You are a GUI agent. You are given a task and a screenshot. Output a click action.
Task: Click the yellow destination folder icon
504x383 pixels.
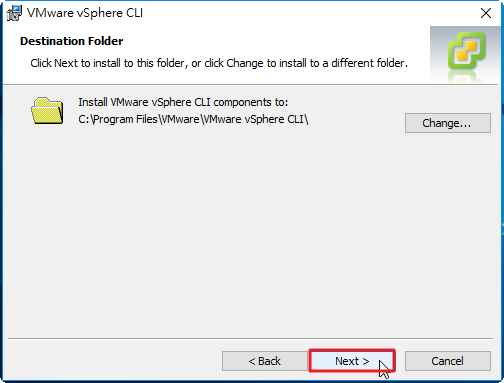click(x=47, y=111)
